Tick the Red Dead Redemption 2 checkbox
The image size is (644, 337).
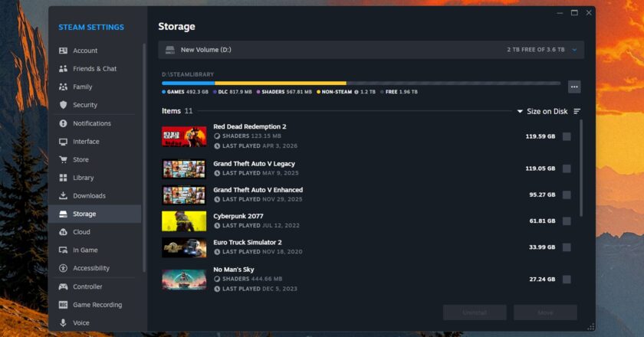(x=567, y=136)
